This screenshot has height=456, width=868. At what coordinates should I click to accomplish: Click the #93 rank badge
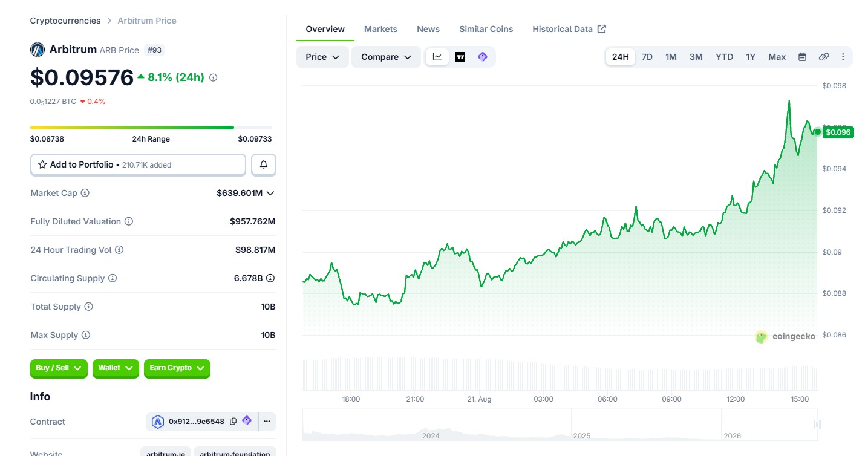click(155, 50)
